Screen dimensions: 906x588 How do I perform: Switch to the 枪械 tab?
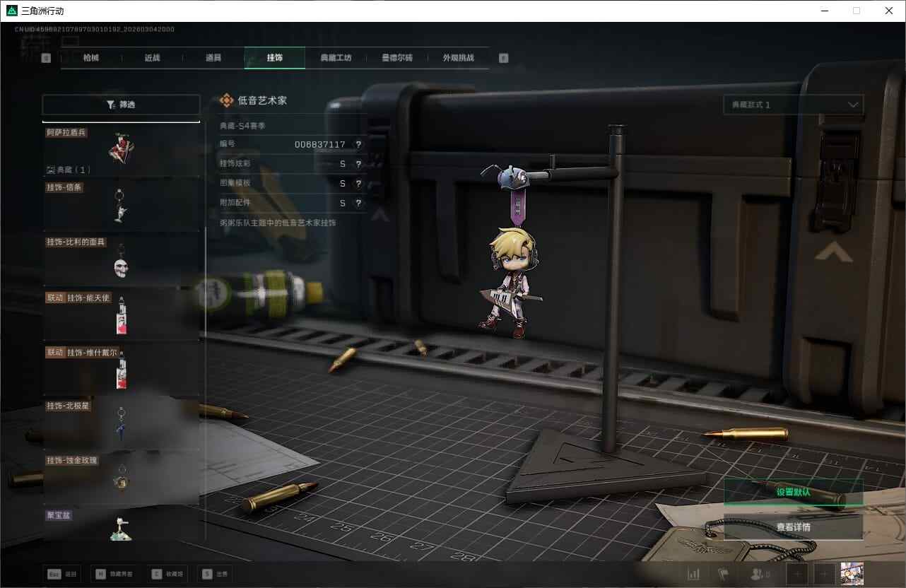[x=91, y=58]
